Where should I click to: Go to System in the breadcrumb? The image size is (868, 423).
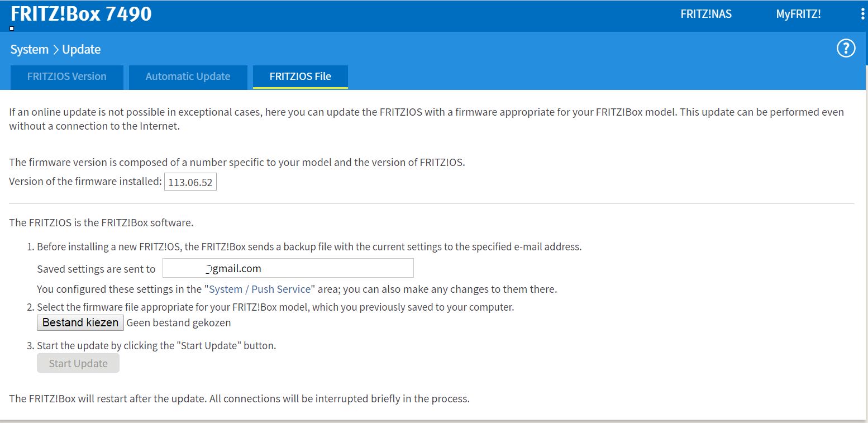[x=29, y=50]
